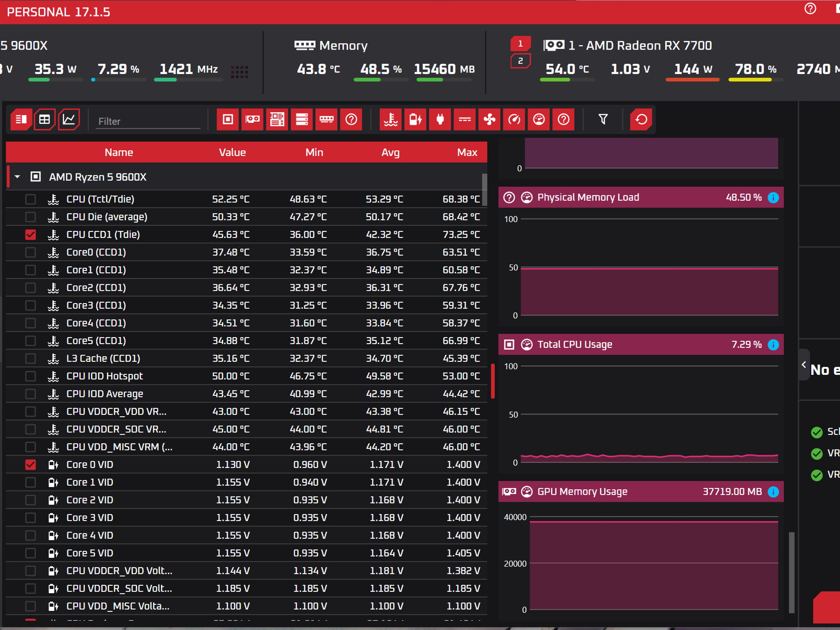The width and height of the screenshot is (840, 630).
Task: Uncheck the CPU CCD1 (Tdie) checkbox
Action: (x=30, y=235)
